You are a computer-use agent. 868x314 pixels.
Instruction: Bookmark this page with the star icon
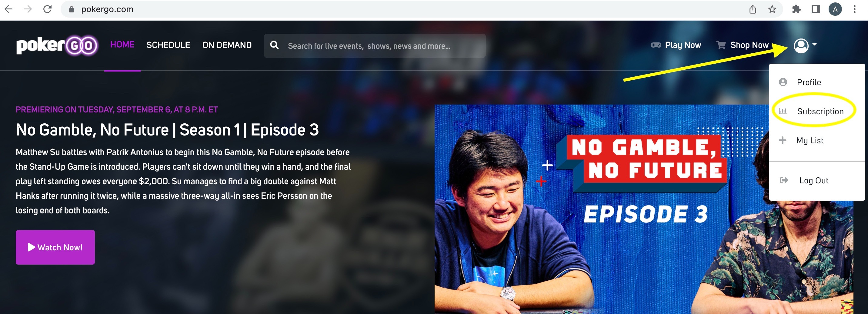coord(772,9)
